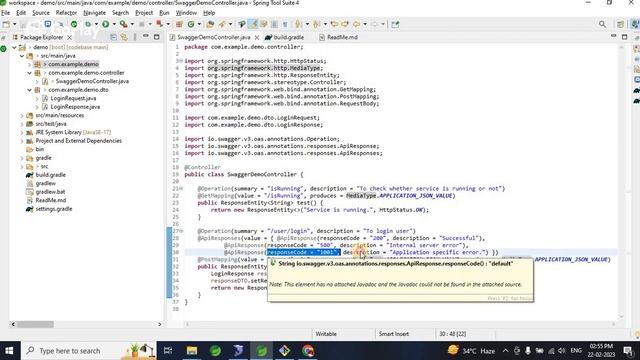Expand the com.example.demo package

click(x=29, y=64)
